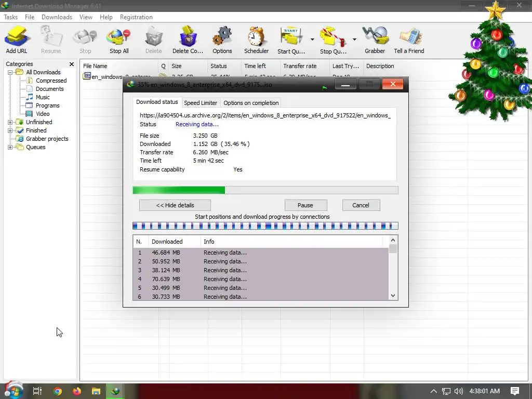Select connection row 1 with 46.684 MB
Image resolution: width=532 pixels, height=399 pixels.
pos(261,252)
